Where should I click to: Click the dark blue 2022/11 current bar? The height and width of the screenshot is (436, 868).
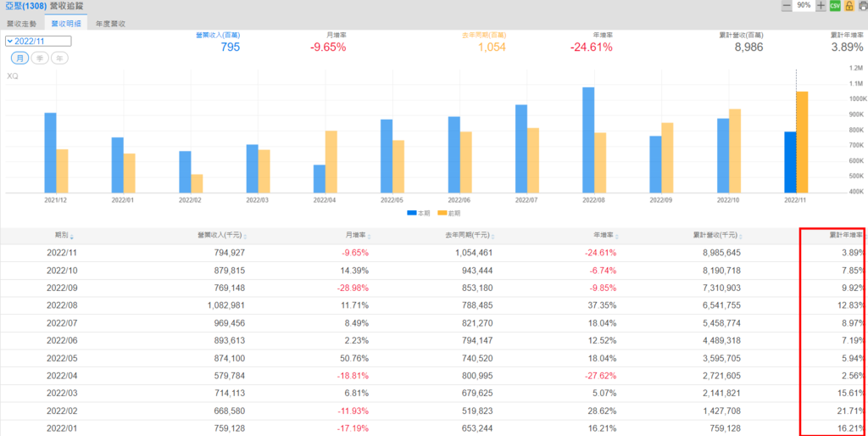pyautogui.click(x=791, y=162)
